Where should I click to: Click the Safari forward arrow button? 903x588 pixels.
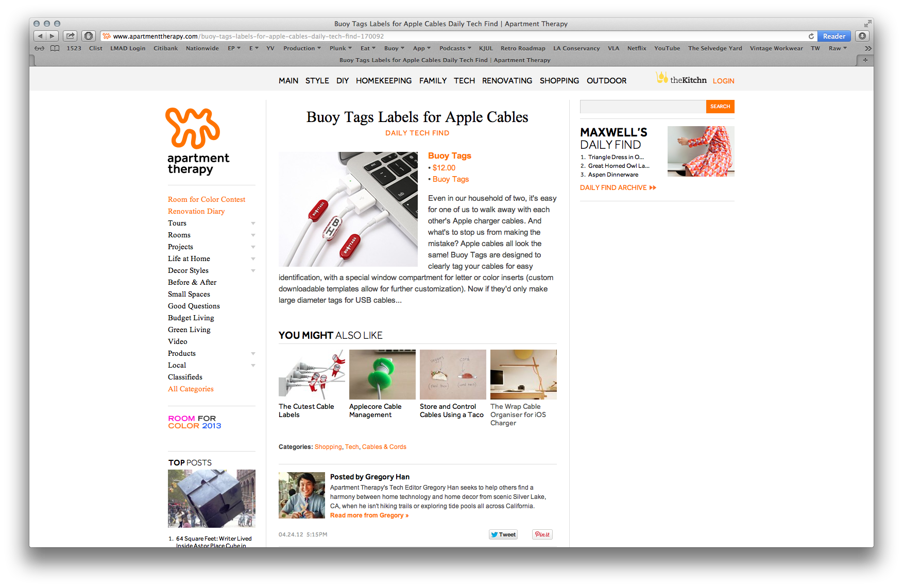[x=53, y=36]
